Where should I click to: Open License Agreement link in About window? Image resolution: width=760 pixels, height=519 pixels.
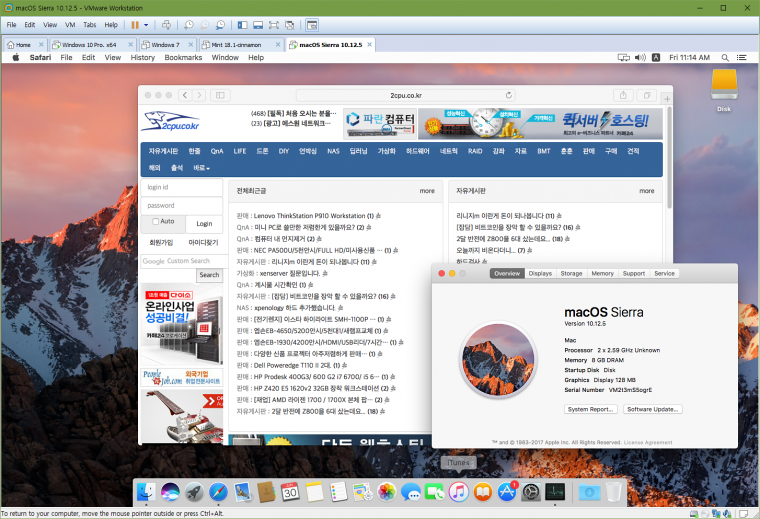(x=648, y=442)
